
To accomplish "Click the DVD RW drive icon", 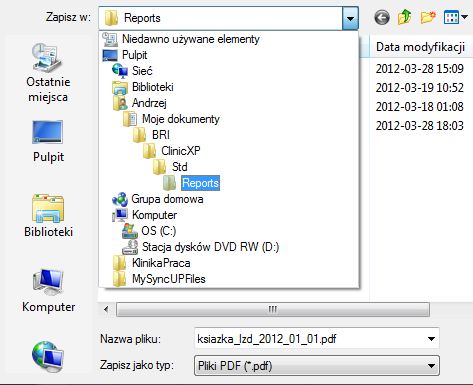I will point(130,247).
